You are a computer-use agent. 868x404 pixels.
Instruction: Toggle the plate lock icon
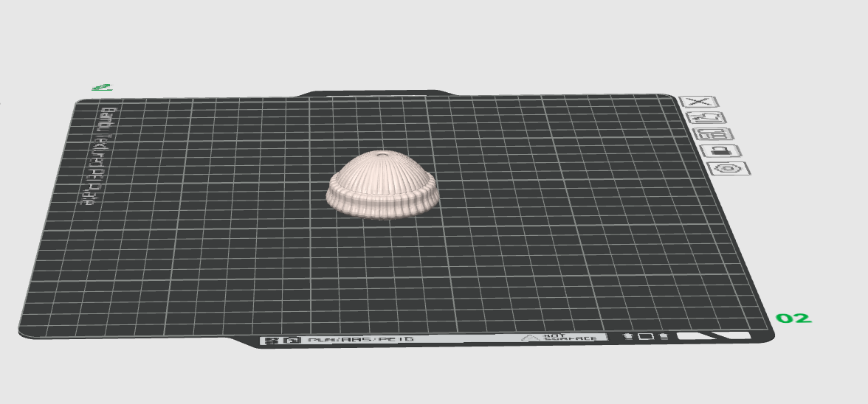tap(722, 151)
